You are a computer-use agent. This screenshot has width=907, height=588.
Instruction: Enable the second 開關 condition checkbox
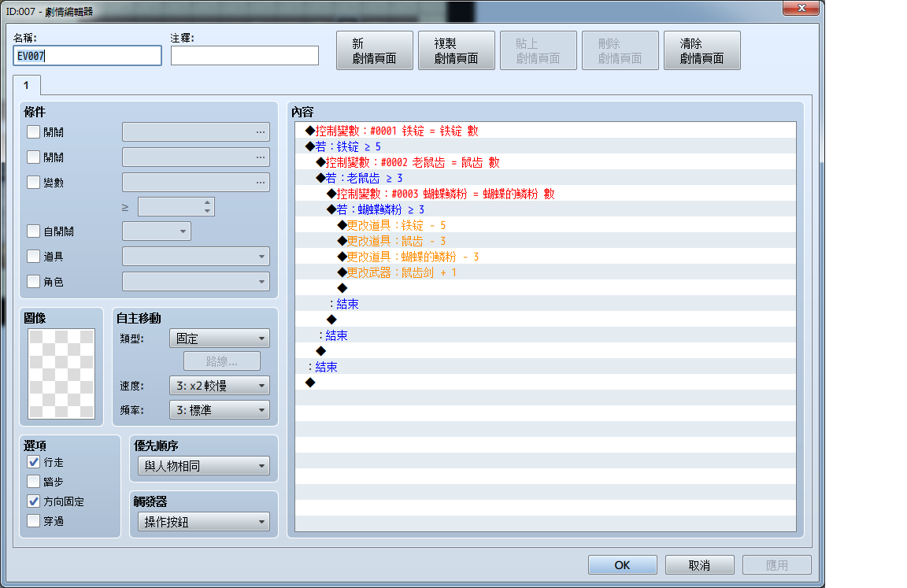pos(34,157)
